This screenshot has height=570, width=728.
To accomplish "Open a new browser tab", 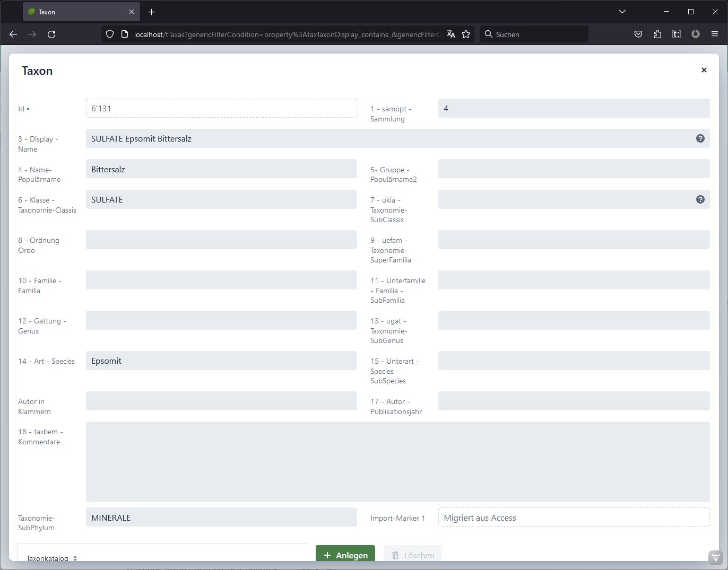I will [x=152, y=12].
